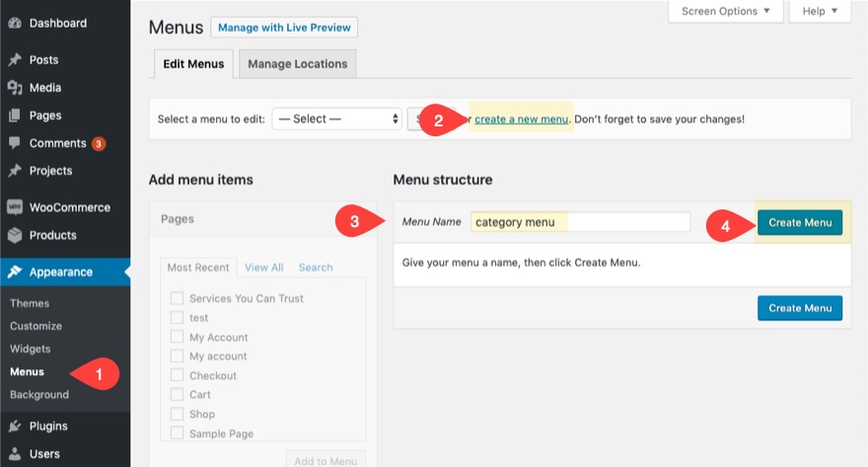Click the WooCommerce icon in sidebar
The width and height of the screenshot is (868, 467).
click(15, 207)
